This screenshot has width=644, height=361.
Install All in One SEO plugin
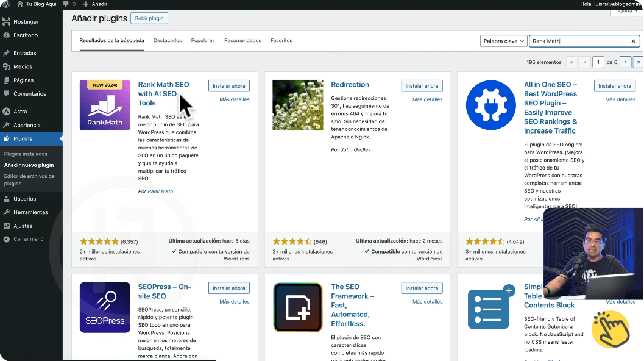point(614,86)
